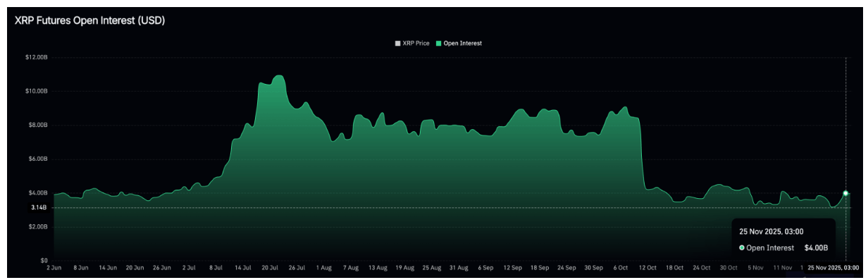This screenshot has height=280, width=868.
Task: Click the 20 Jul x-axis date
Action: point(270,268)
